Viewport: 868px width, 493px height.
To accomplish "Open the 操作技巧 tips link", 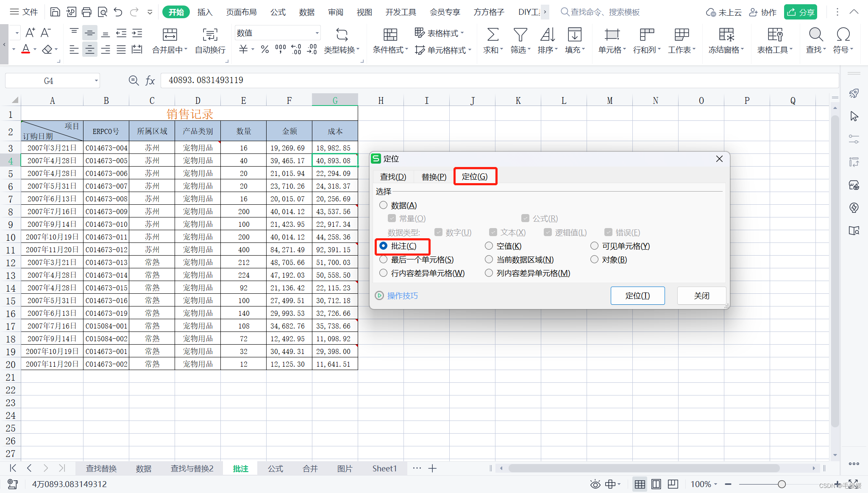I will 402,295.
